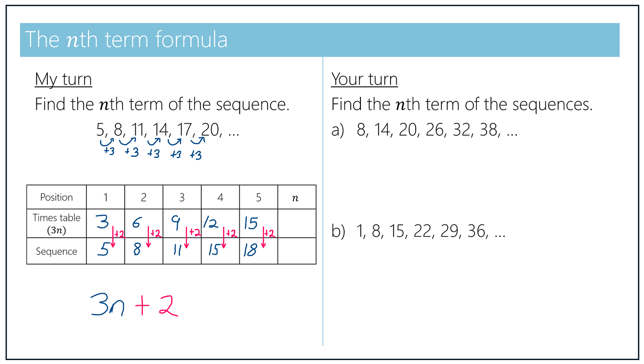This screenshot has height=364, width=644.
Task: Select the 'My turn' heading
Action: point(63,80)
